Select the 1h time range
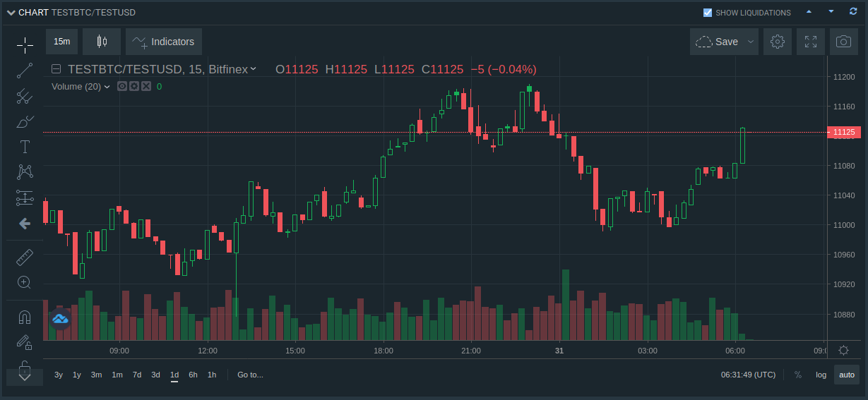Viewport: 868px width, 400px height. click(x=212, y=375)
